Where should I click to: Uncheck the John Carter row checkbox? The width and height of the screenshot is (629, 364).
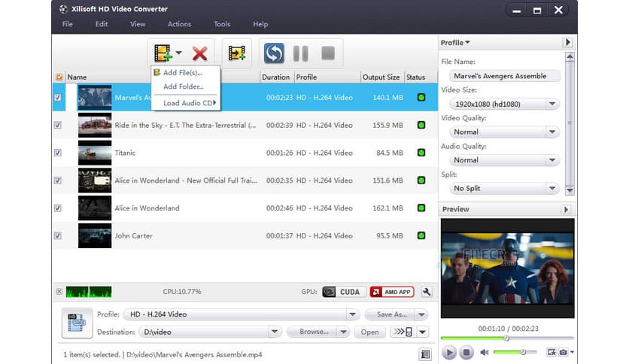point(58,235)
